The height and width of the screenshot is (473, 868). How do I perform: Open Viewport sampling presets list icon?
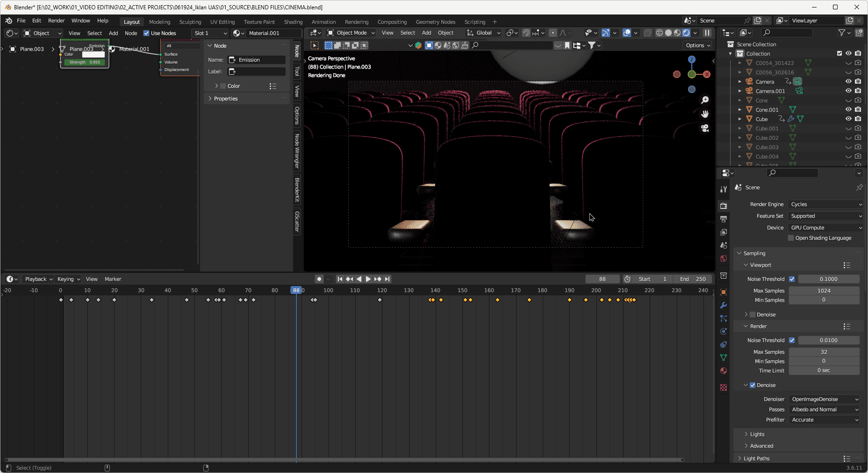point(846,265)
